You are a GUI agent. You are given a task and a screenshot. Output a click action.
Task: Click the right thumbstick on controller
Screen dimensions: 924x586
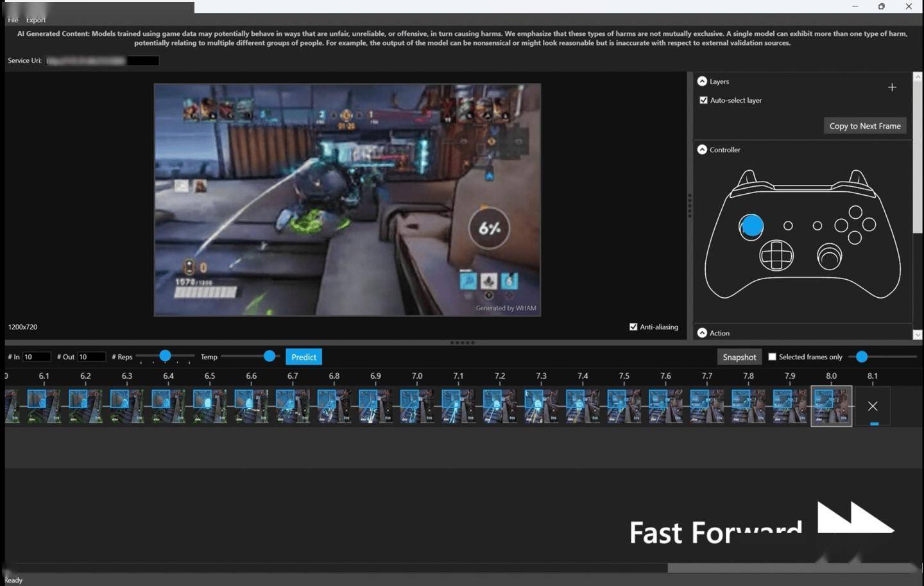[830, 257]
